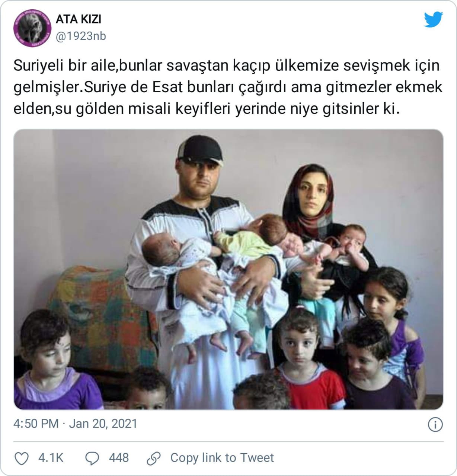Click the 4:50 PM timestamp

coord(36,424)
